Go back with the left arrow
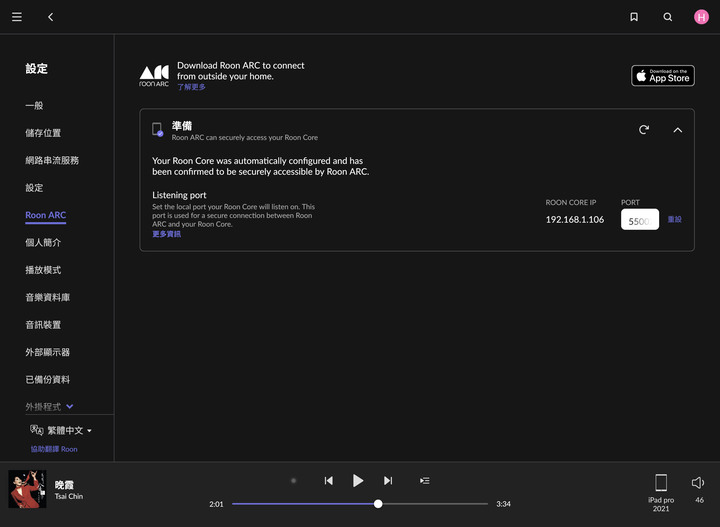This screenshot has height=527, width=720. tap(51, 17)
